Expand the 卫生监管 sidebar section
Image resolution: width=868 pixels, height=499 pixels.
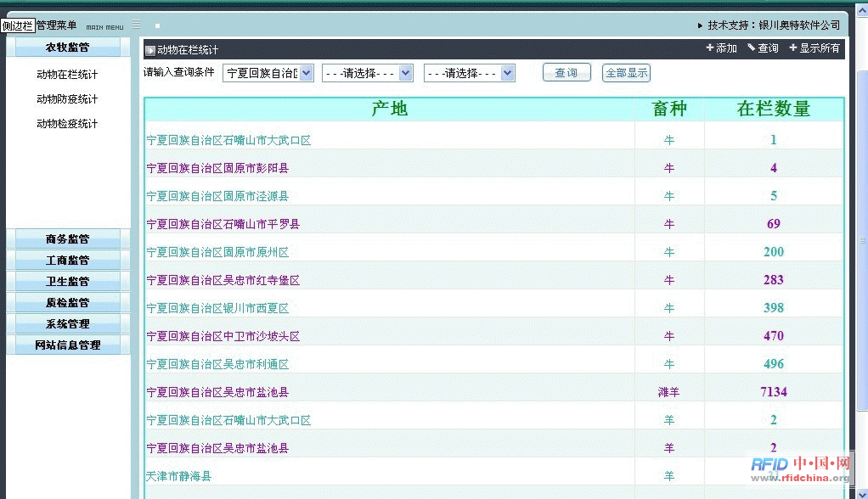point(68,282)
